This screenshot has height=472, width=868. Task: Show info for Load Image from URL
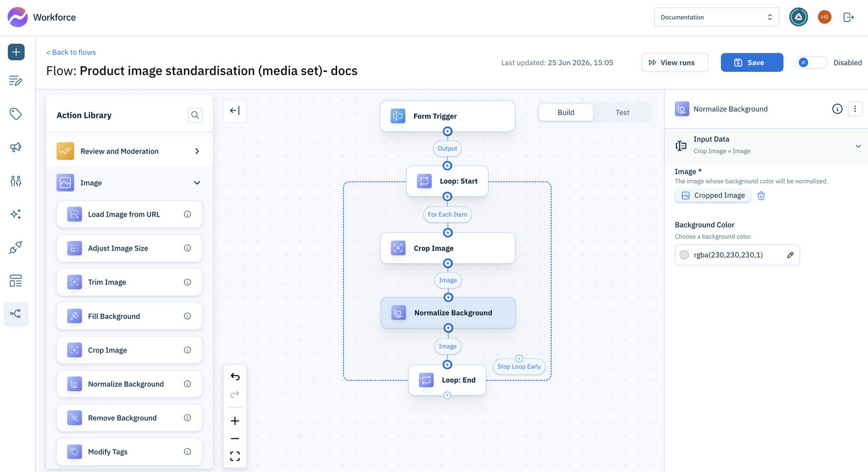[187, 214]
